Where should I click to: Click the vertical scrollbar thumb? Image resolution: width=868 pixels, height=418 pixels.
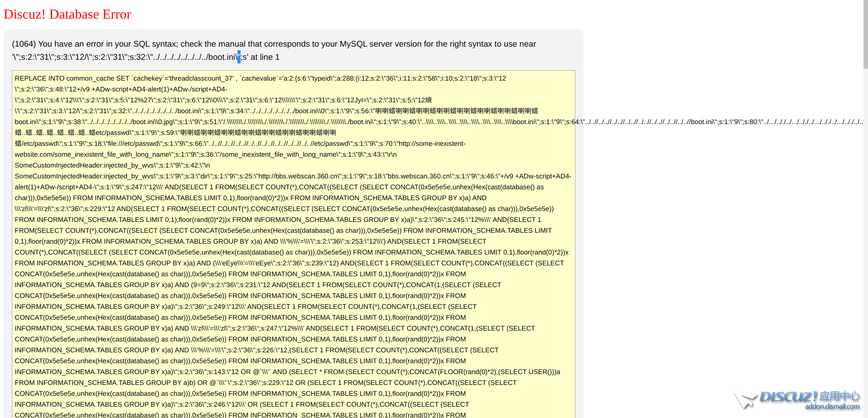[x=865, y=34]
